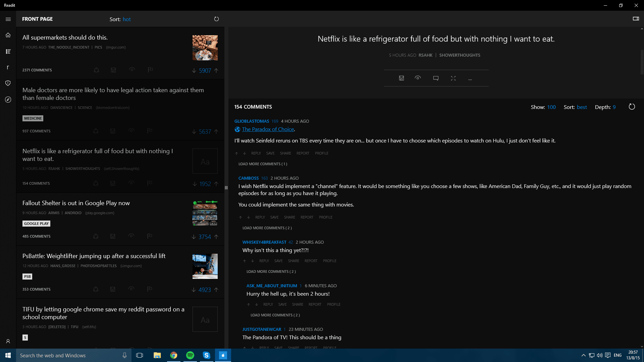Expand 'Load more comments (1)' under GLIOBLASTOMAS

[x=263, y=164]
